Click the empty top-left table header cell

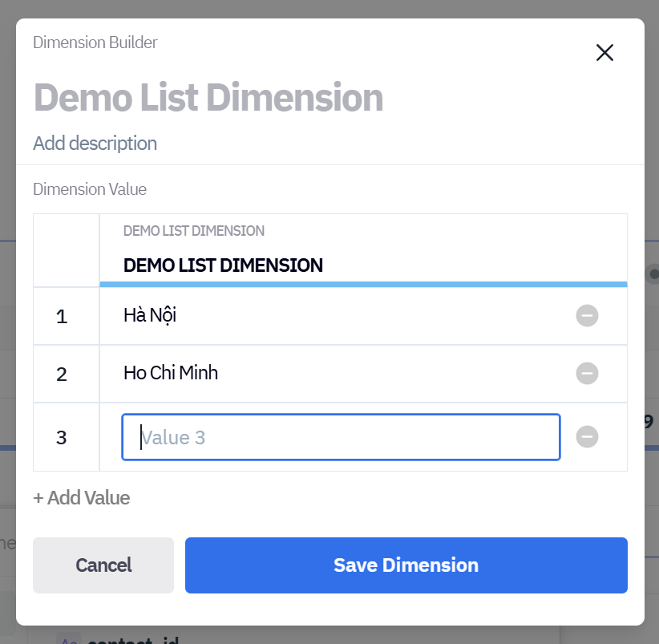point(66,250)
